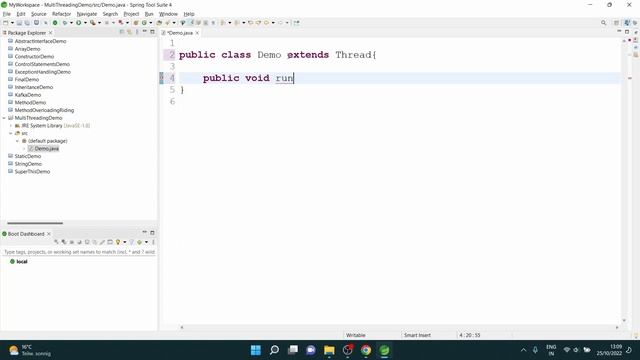The width and height of the screenshot is (640, 360).
Task: Select the ExceptionHandlingDemo project
Action: point(42,72)
